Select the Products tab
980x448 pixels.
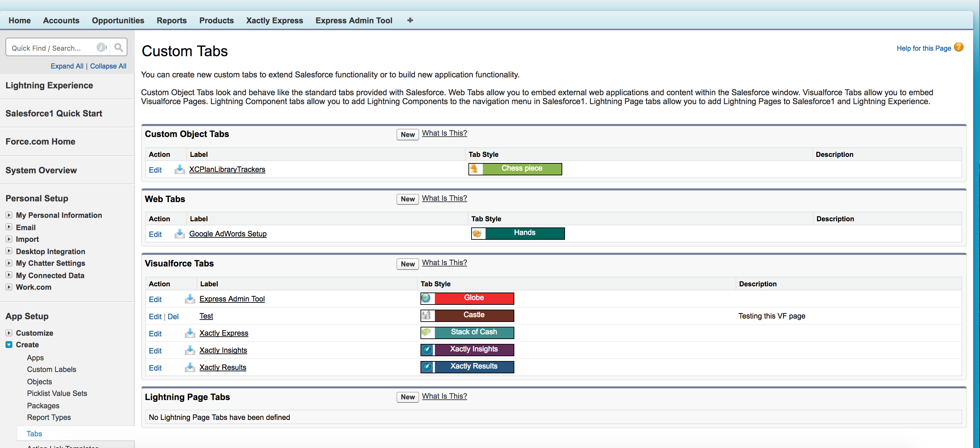[216, 20]
